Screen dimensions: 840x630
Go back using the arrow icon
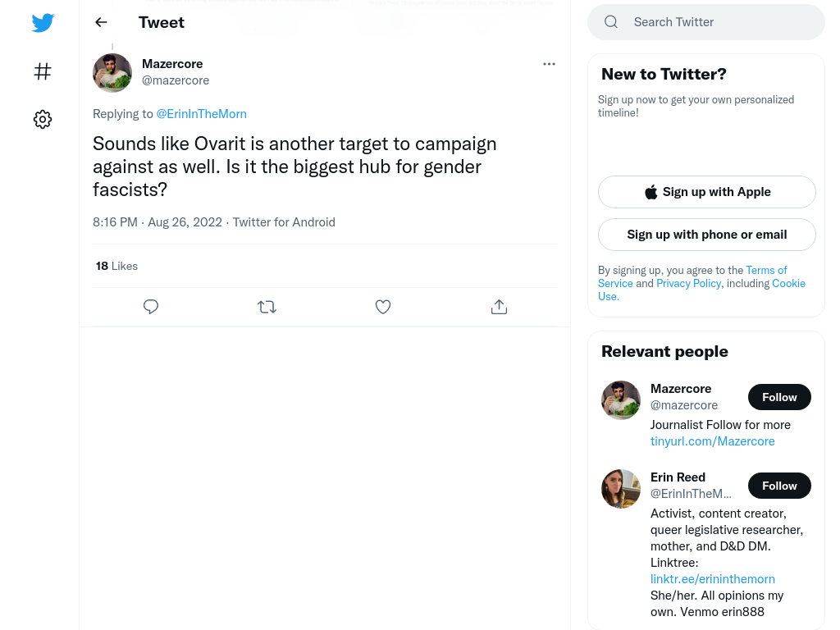101,22
